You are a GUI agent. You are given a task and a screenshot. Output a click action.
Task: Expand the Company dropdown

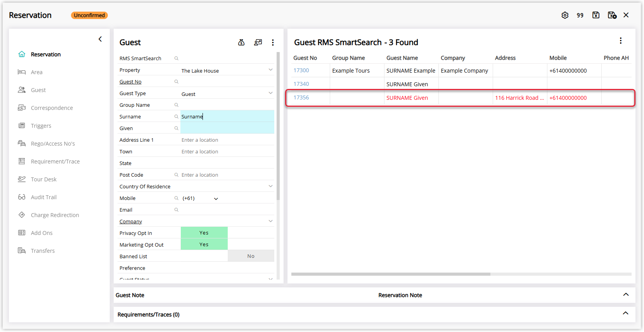270,221
